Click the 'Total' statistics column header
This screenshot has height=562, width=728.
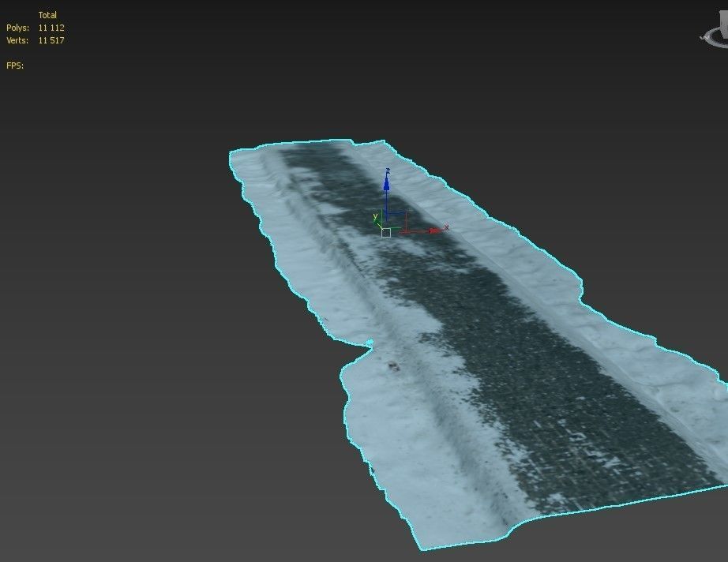(47, 15)
